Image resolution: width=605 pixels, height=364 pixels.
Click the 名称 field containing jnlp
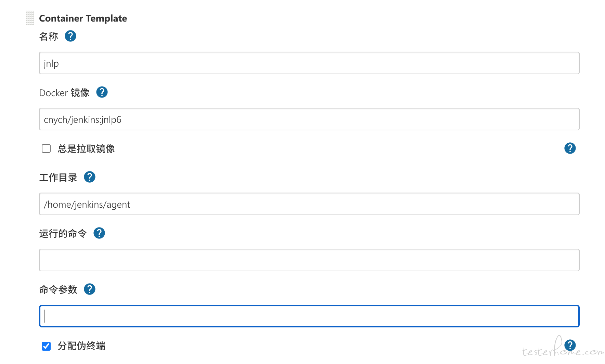click(309, 63)
